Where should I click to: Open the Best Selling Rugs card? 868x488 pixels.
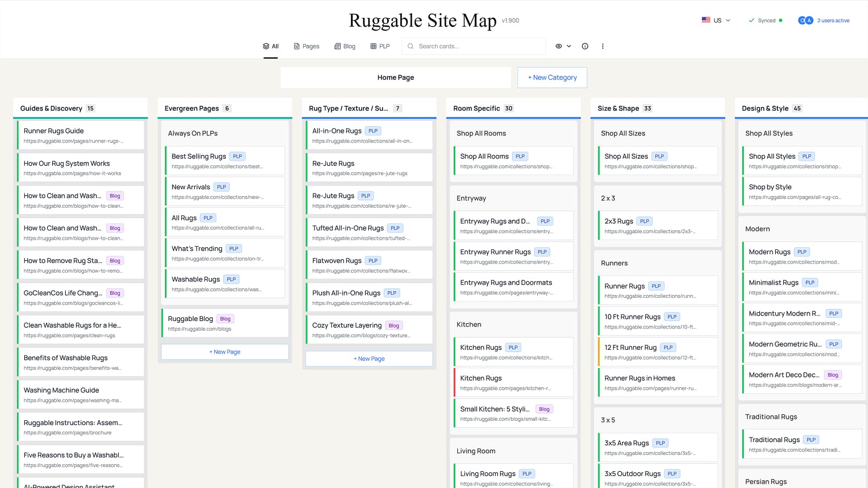point(225,160)
